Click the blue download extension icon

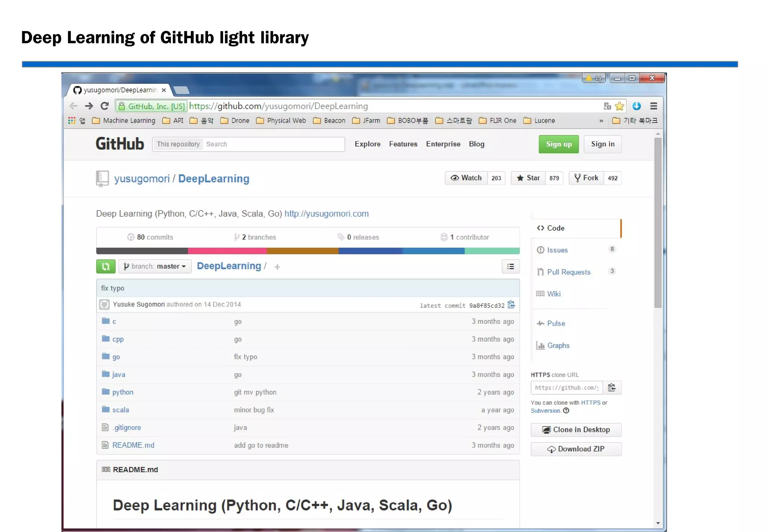pos(636,106)
